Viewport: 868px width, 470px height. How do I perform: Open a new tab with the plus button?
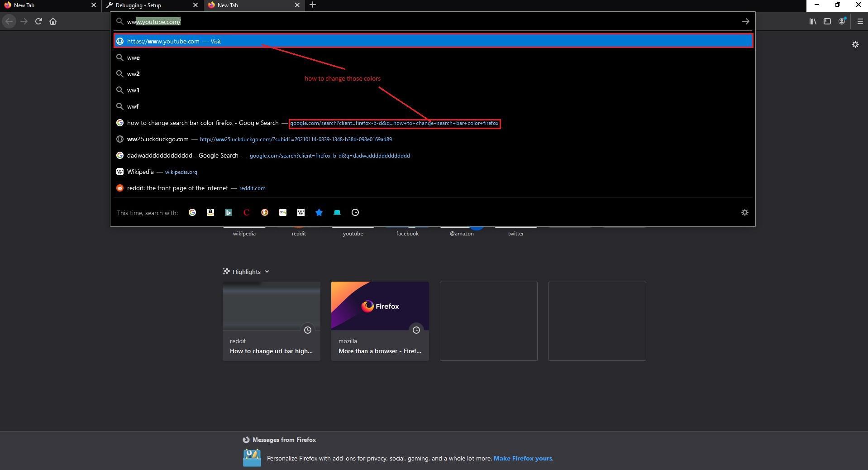coord(313,5)
